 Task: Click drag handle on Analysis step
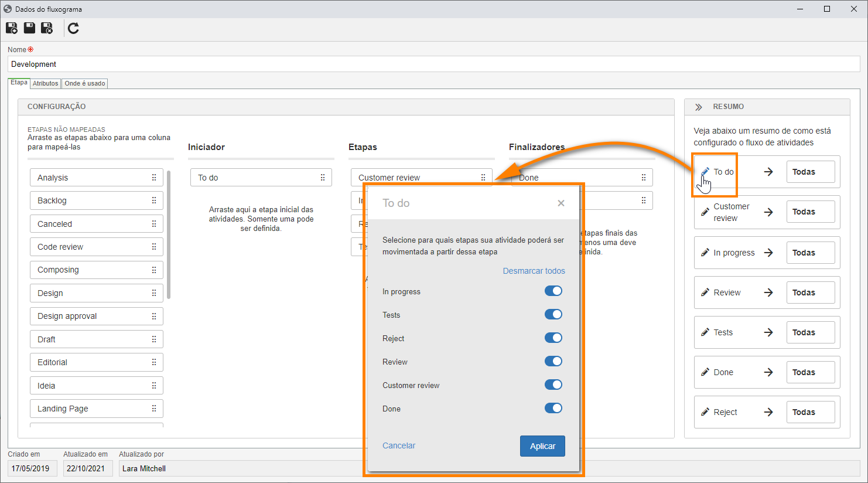click(154, 178)
